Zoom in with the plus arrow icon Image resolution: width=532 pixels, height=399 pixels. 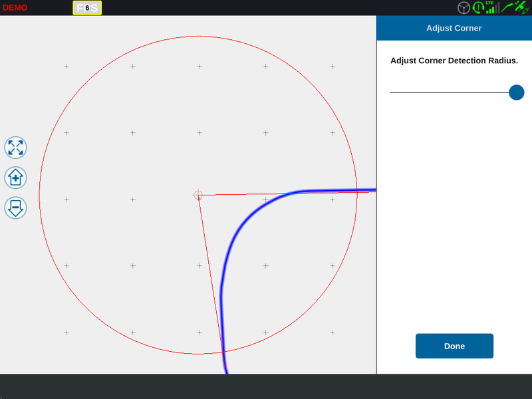[x=15, y=178]
